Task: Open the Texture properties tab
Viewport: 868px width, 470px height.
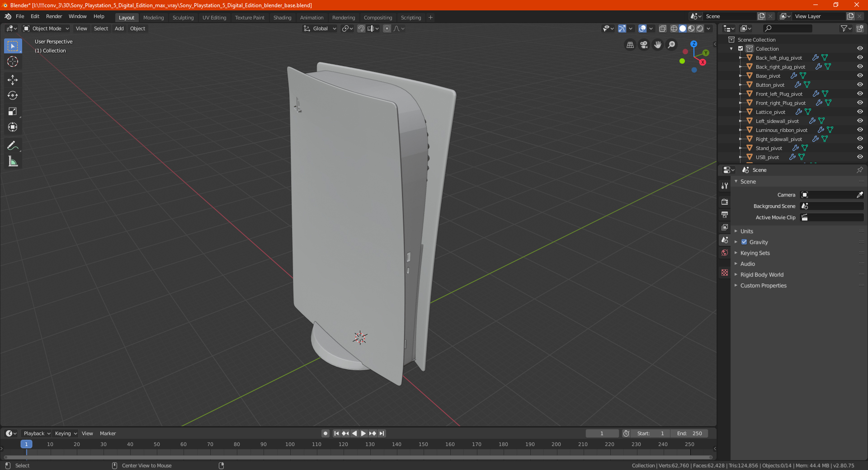Action: [x=725, y=273]
